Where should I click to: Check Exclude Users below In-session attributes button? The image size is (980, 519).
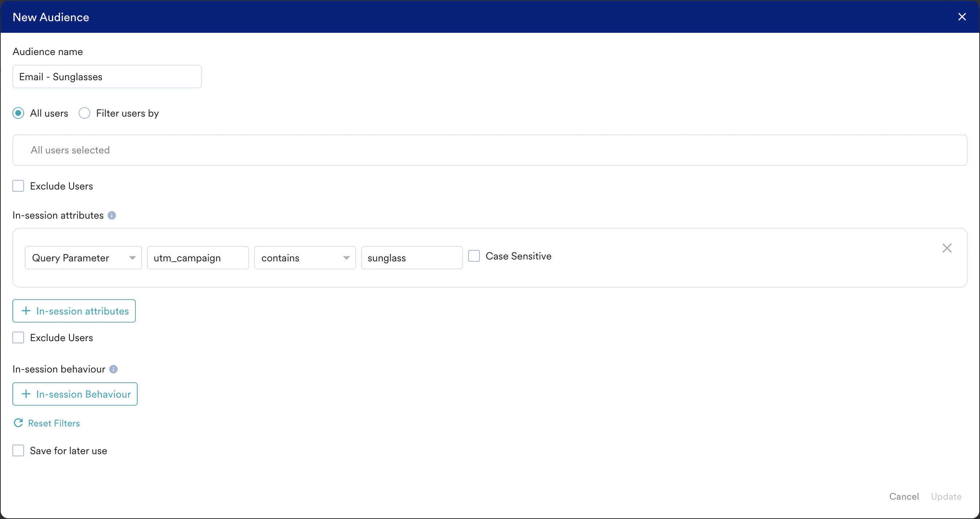point(18,338)
